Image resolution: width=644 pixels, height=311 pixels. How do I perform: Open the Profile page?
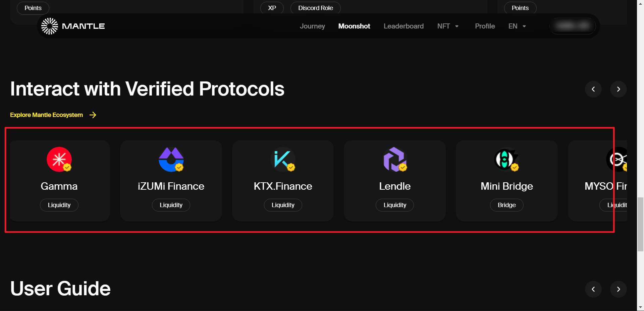click(x=485, y=26)
